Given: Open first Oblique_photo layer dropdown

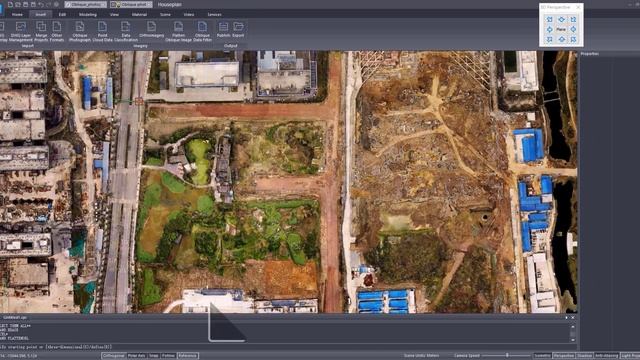Looking at the screenshot, I should pyautogui.click(x=86, y=4).
